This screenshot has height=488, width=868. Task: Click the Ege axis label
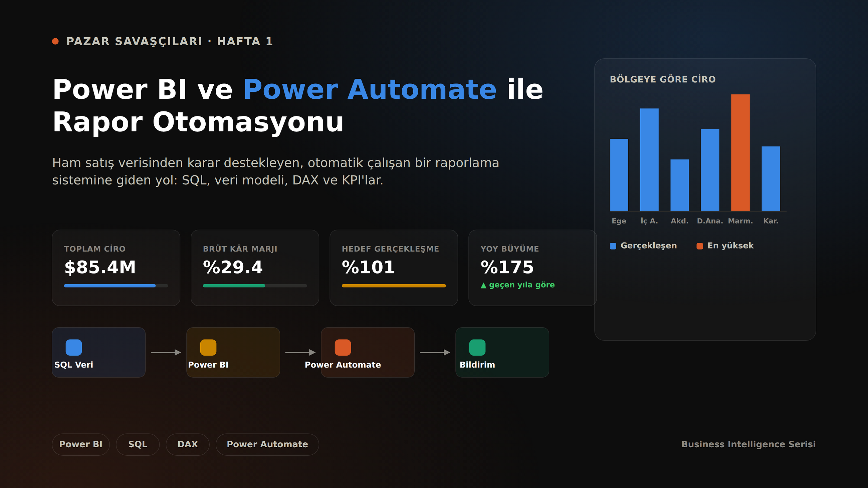(x=619, y=221)
